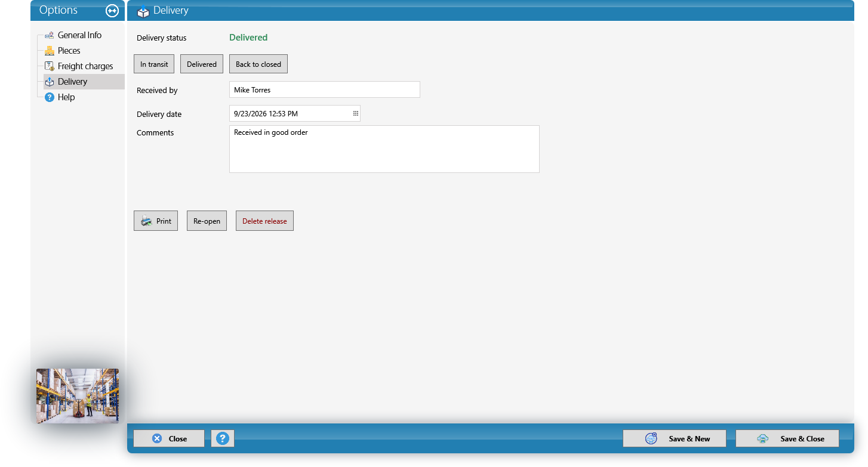868x467 pixels.
Task: Click the Close button in bottom bar
Action: pyautogui.click(x=169, y=438)
